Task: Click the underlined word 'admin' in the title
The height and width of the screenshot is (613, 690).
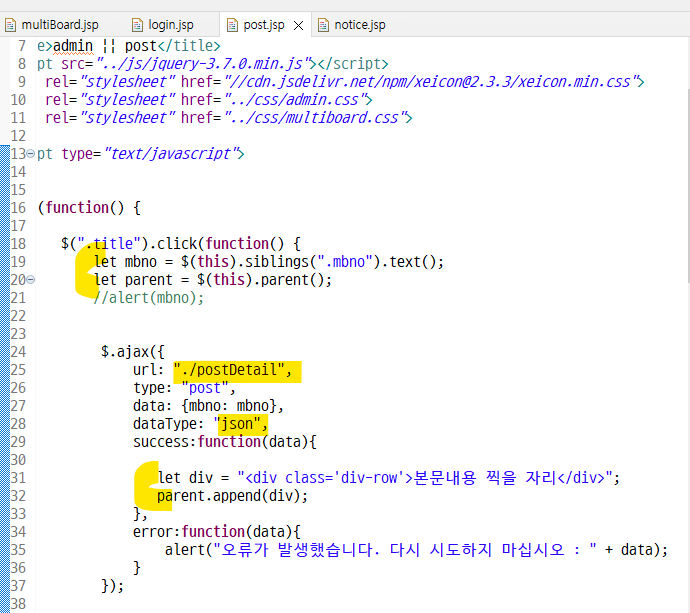Action: [x=73, y=46]
